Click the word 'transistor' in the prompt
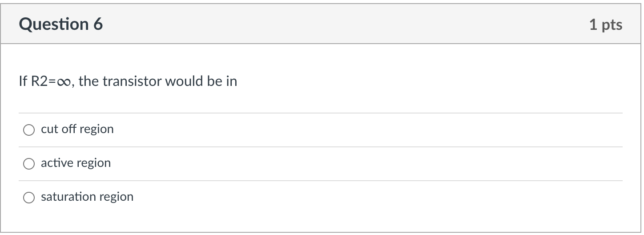Viewport: 644px width, 235px height. pos(132,81)
